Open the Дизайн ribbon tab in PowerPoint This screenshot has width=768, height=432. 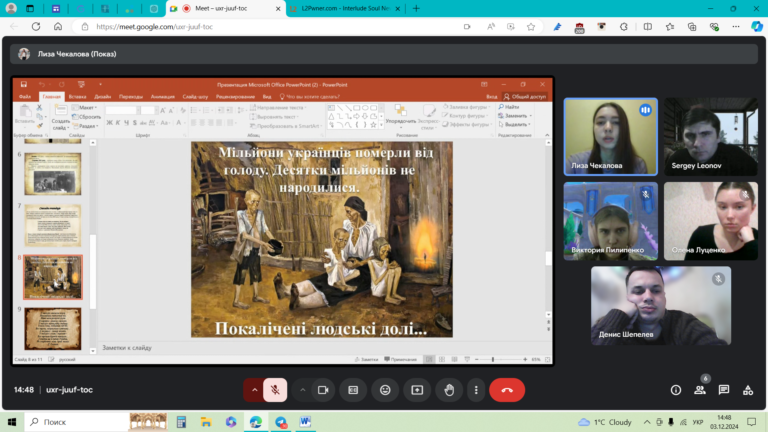103,96
